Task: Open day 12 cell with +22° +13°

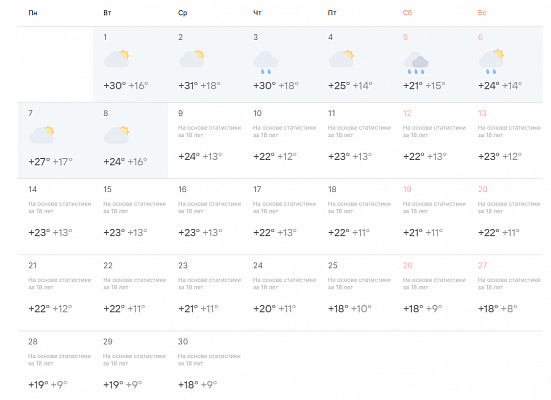Action: (430, 141)
